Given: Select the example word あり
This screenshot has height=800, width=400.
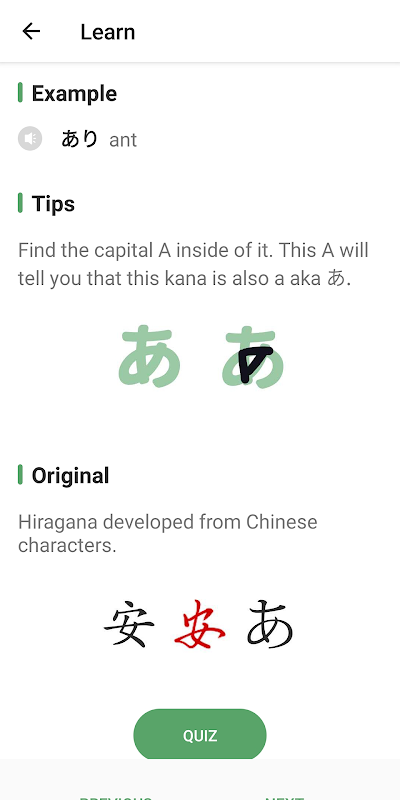Looking at the screenshot, I should click(79, 139).
